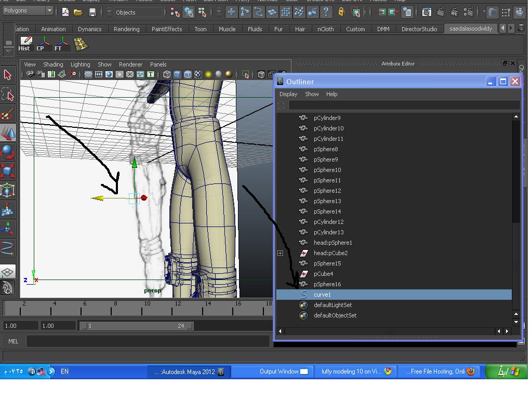This screenshot has height=399, width=532.
Task: Toggle the resolution gate display
Action: 109,74
